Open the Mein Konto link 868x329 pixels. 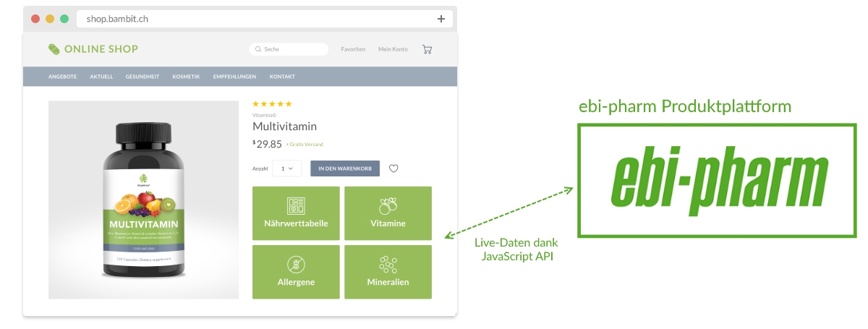(393, 49)
